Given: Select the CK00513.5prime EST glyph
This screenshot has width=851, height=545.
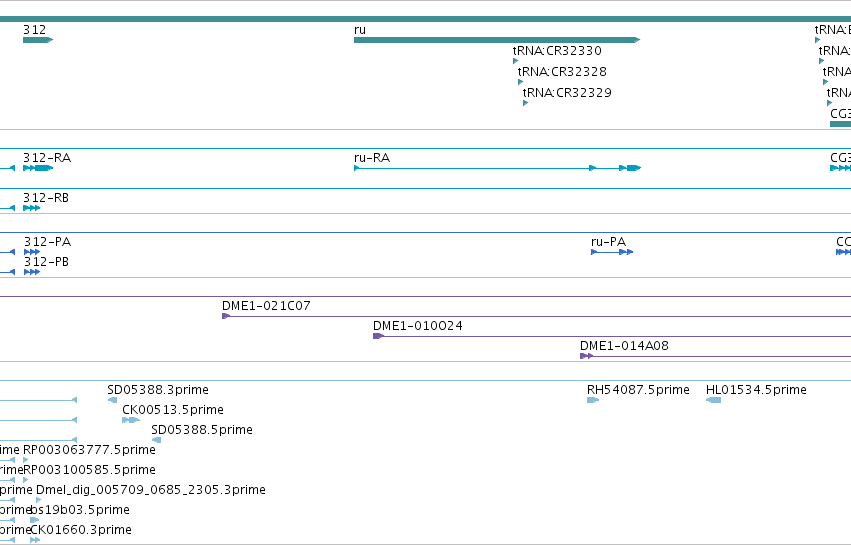Looking at the screenshot, I should coord(131,420).
